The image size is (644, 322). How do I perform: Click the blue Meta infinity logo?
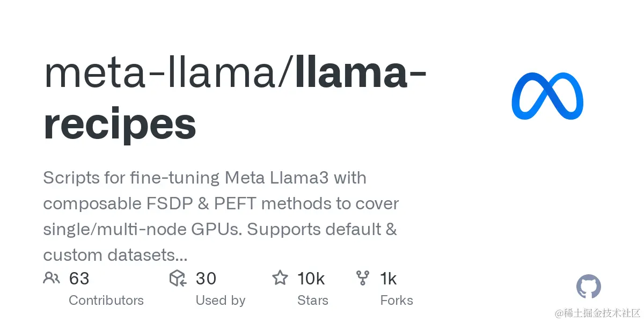547,96
